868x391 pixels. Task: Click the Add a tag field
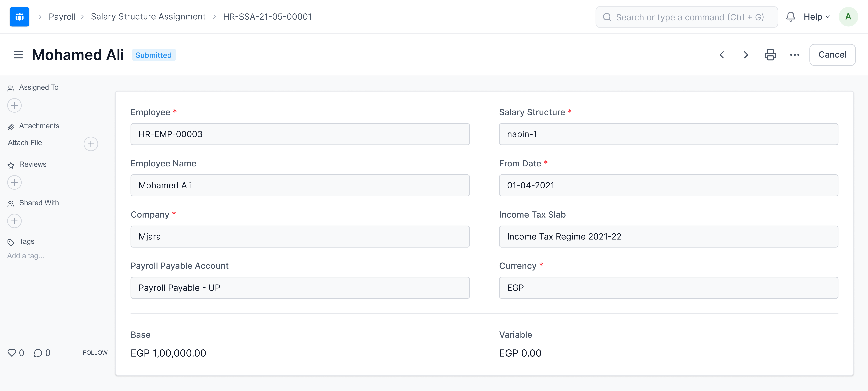click(x=26, y=256)
